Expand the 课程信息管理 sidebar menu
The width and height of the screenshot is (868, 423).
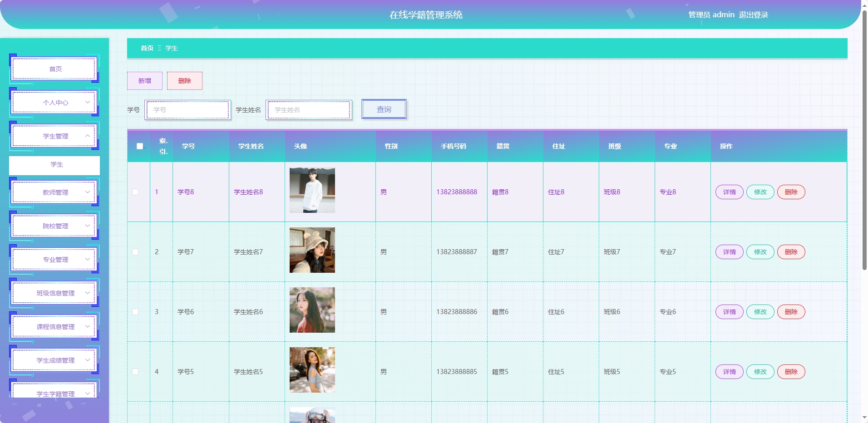54,327
